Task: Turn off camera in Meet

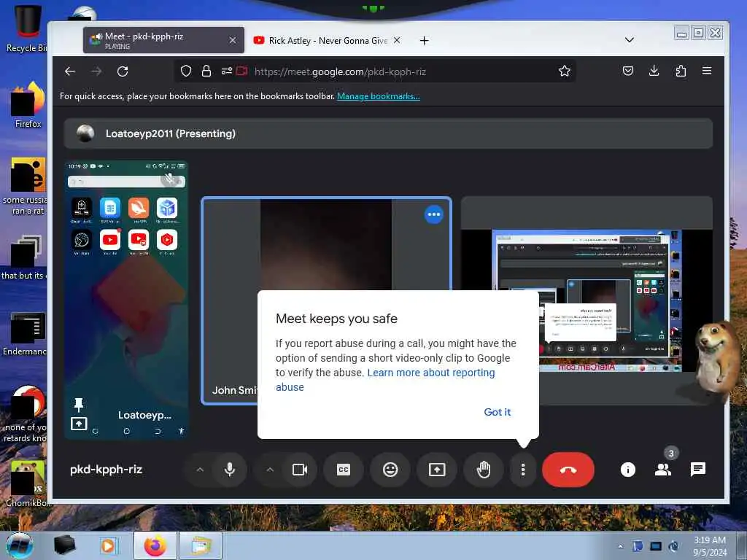Action: pyautogui.click(x=300, y=470)
